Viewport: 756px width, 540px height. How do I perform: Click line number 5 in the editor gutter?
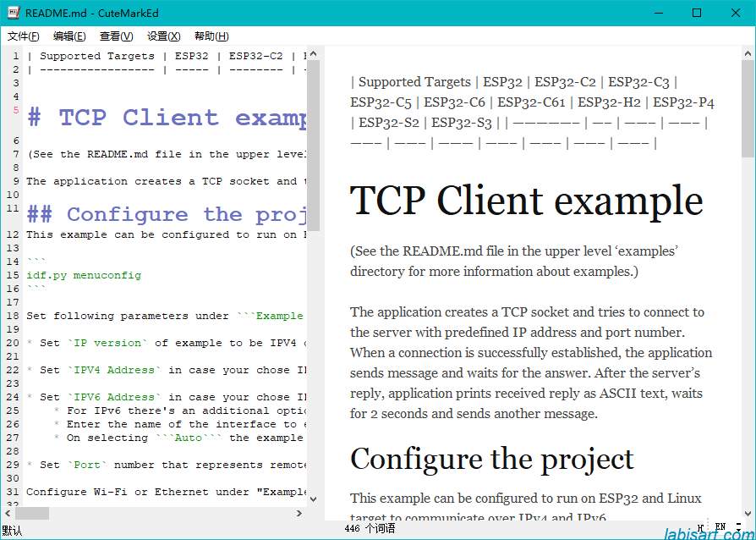pos(16,110)
